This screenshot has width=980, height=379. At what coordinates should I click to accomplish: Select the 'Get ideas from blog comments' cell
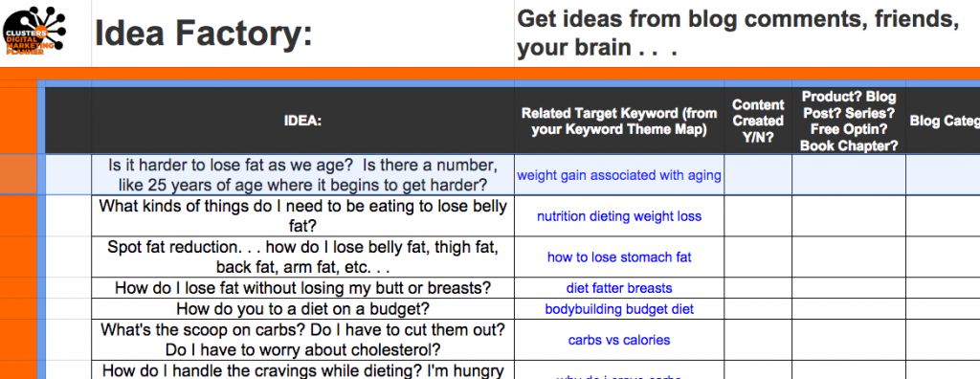tap(746, 33)
